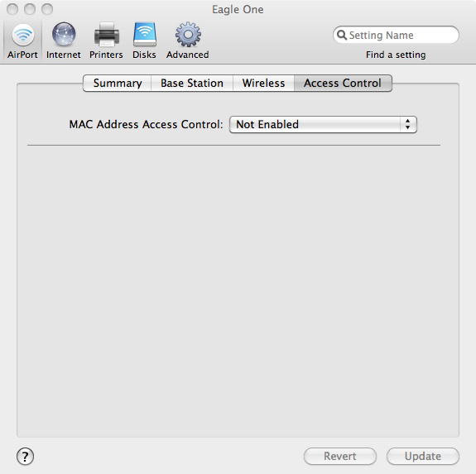Switch to the Summary tab

(118, 83)
